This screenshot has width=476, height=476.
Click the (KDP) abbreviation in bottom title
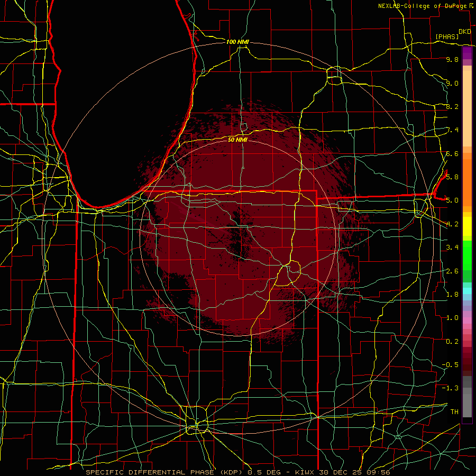(x=231, y=472)
